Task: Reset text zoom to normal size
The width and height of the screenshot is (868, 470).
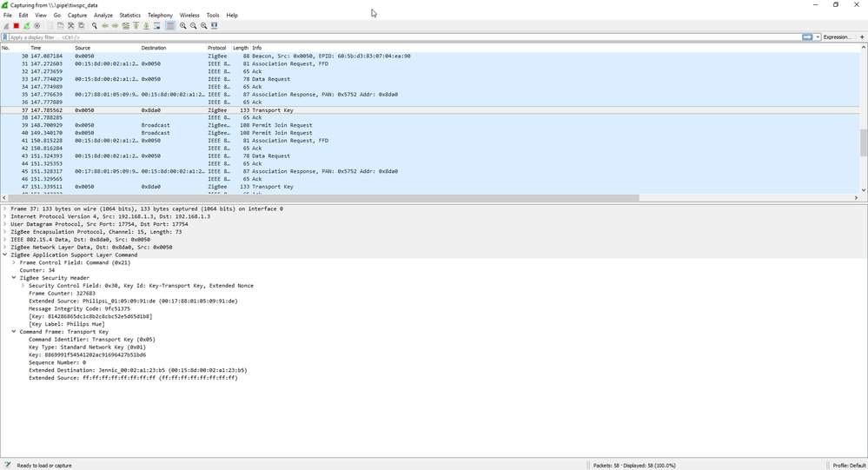Action: click(x=203, y=26)
